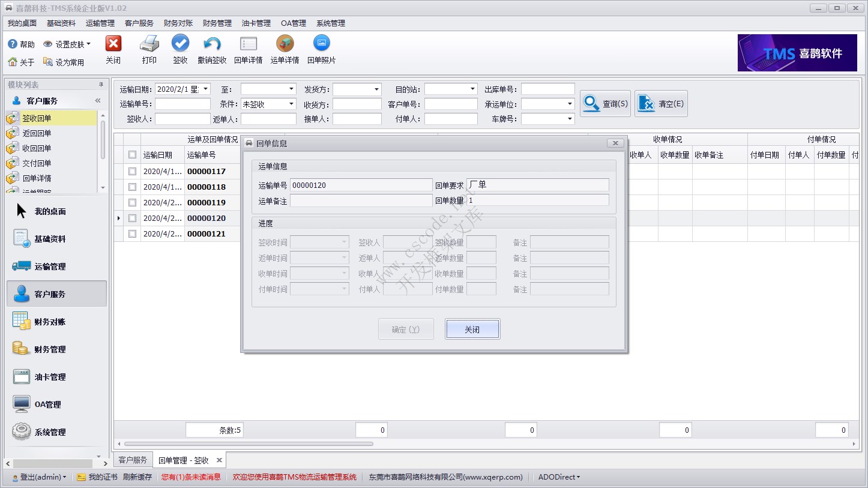This screenshot has width=868, height=488.
Task: Open 我的桌面 menu
Action: click(22, 23)
